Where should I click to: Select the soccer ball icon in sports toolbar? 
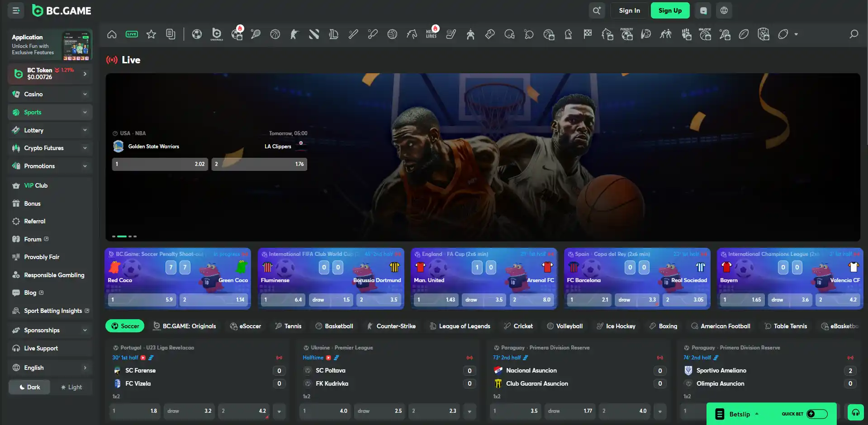coord(197,34)
